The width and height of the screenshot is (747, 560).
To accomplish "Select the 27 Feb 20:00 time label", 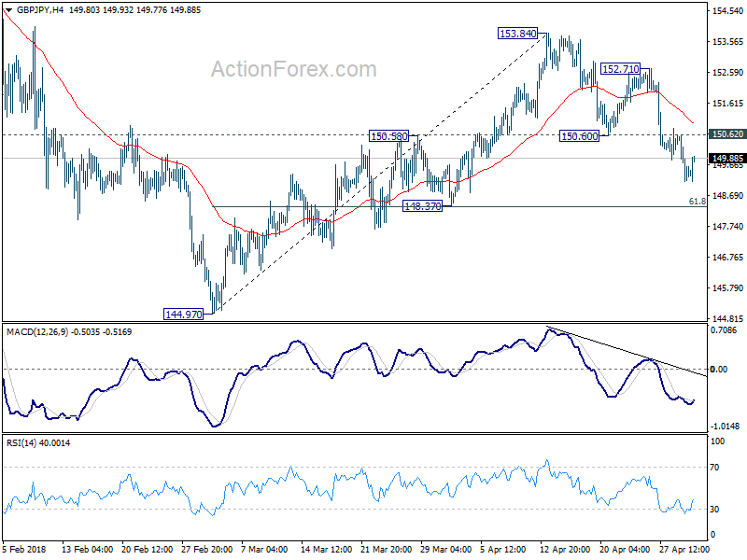I will 206,549.
